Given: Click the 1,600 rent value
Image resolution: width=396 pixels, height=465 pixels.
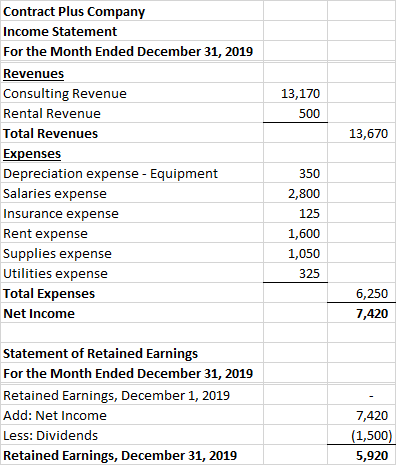Looking at the screenshot, I should 304,234.
